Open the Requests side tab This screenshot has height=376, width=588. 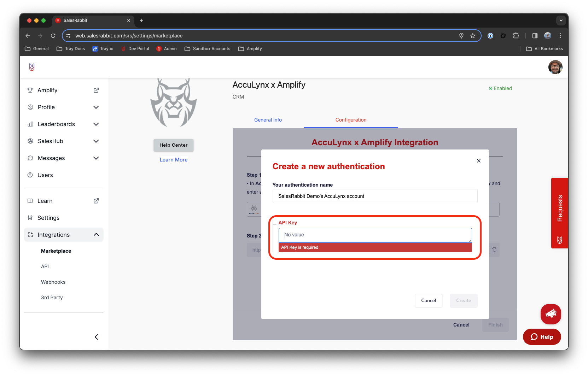560,213
